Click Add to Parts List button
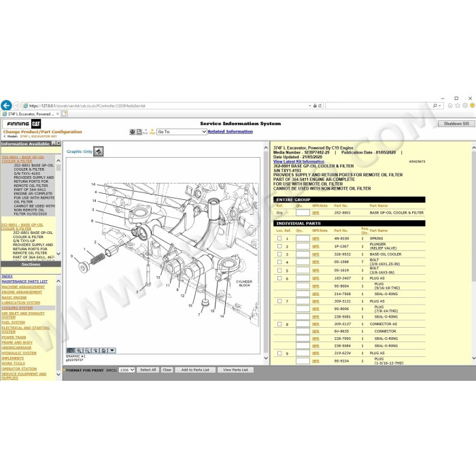 pos(195,370)
